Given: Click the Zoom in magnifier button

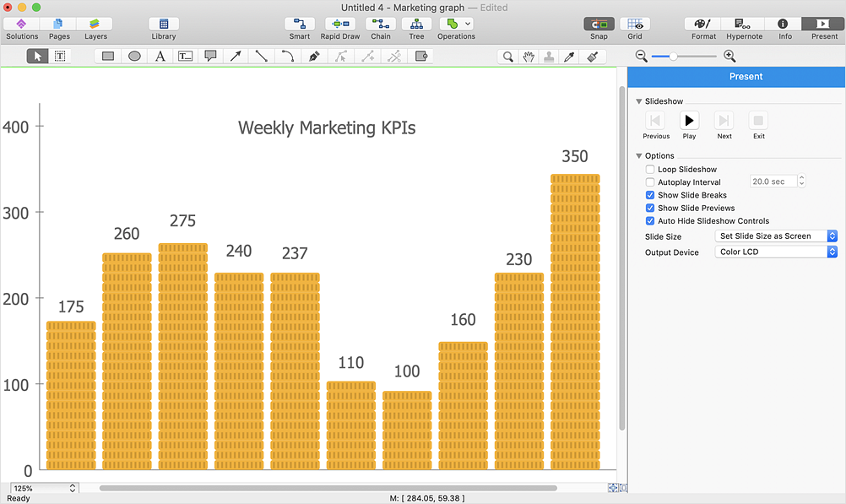Looking at the screenshot, I should point(729,57).
